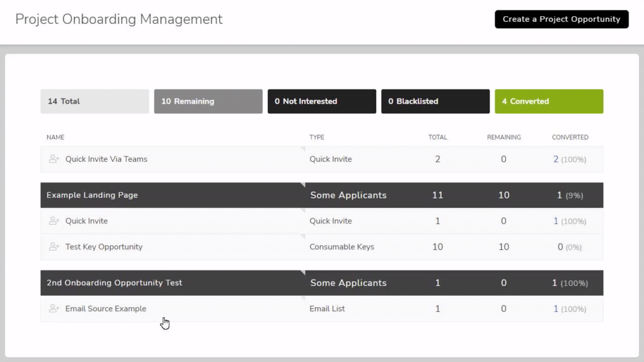Click Some Applicants in Example Landing Page row
644x362 pixels.
point(348,195)
